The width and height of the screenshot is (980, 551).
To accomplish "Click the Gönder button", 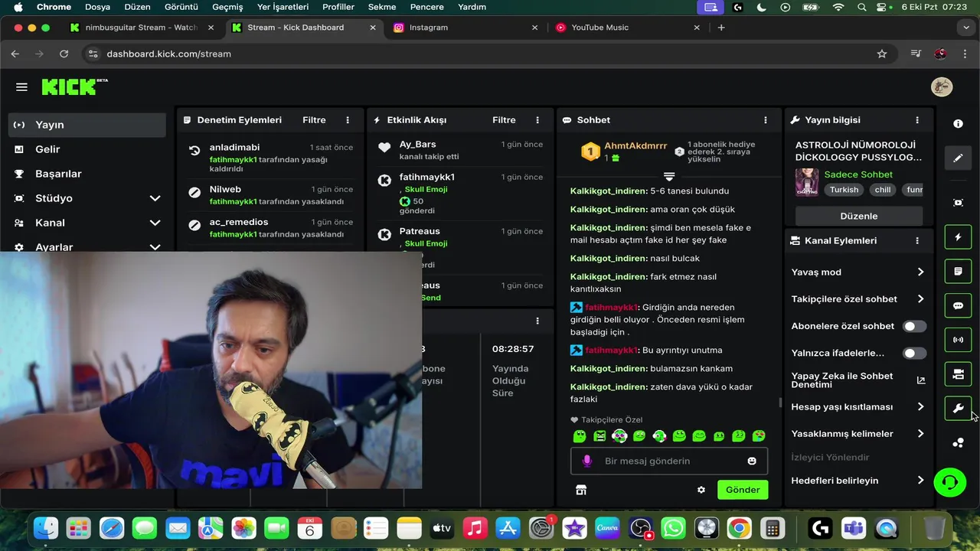I will 743,490.
